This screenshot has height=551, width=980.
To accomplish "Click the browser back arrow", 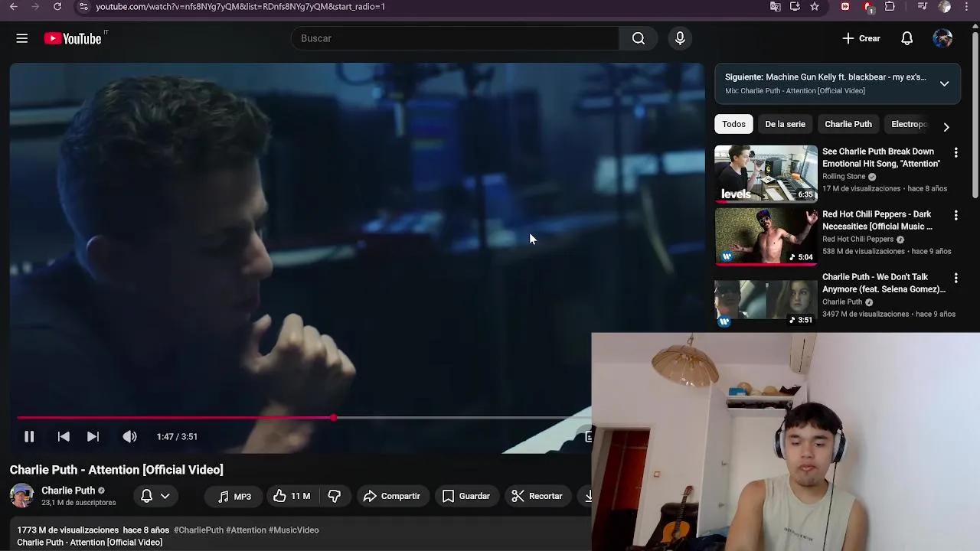I will coord(14,6).
